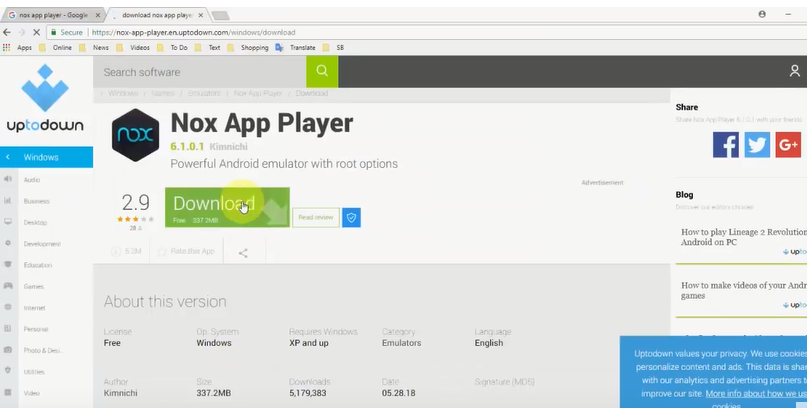Click the 05.28.18 date value
The width and height of the screenshot is (807, 408).
coord(399,393)
